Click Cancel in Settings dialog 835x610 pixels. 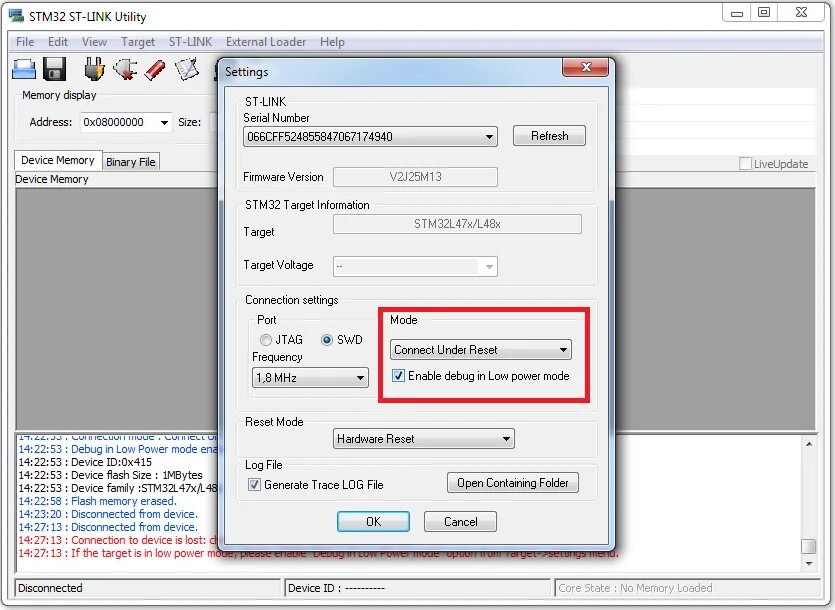(x=461, y=522)
